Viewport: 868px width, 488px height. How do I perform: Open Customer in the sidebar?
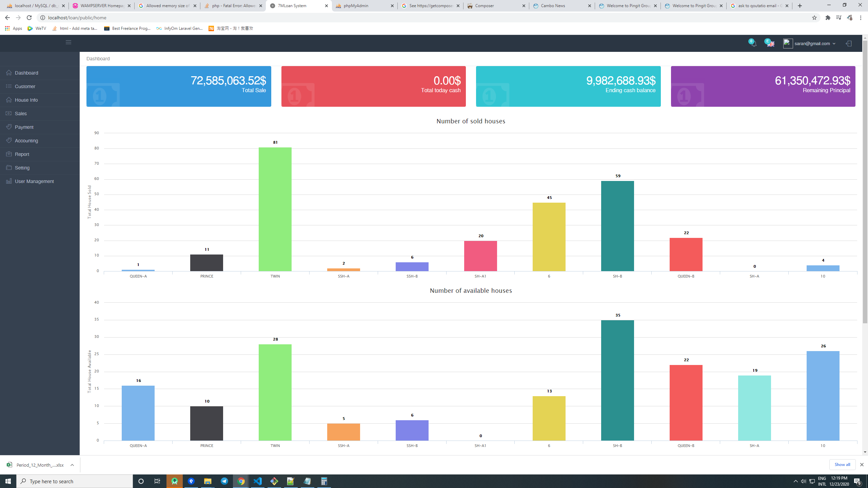[x=25, y=86]
